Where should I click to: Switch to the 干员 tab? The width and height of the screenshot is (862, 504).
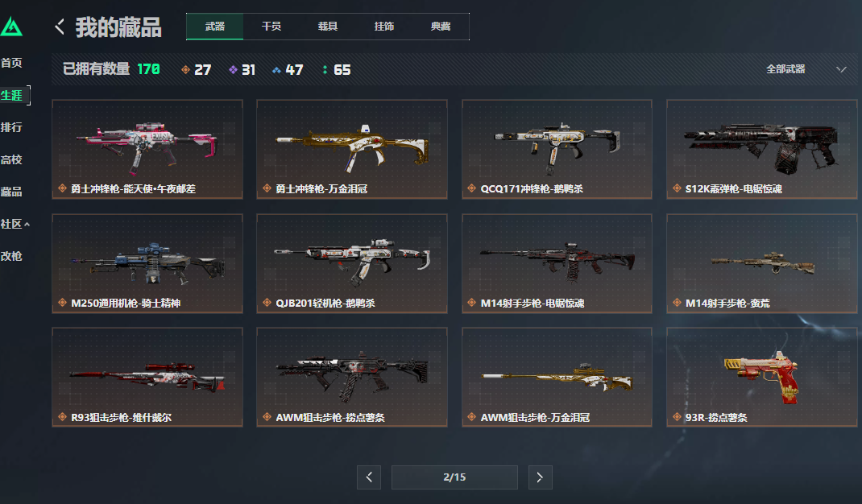point(271,27)
